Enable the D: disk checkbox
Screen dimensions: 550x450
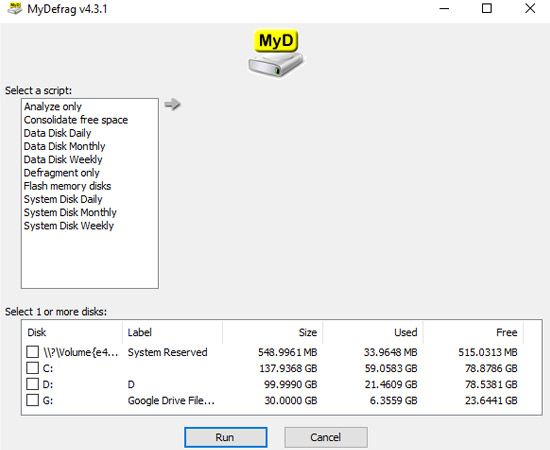[33, 384]
